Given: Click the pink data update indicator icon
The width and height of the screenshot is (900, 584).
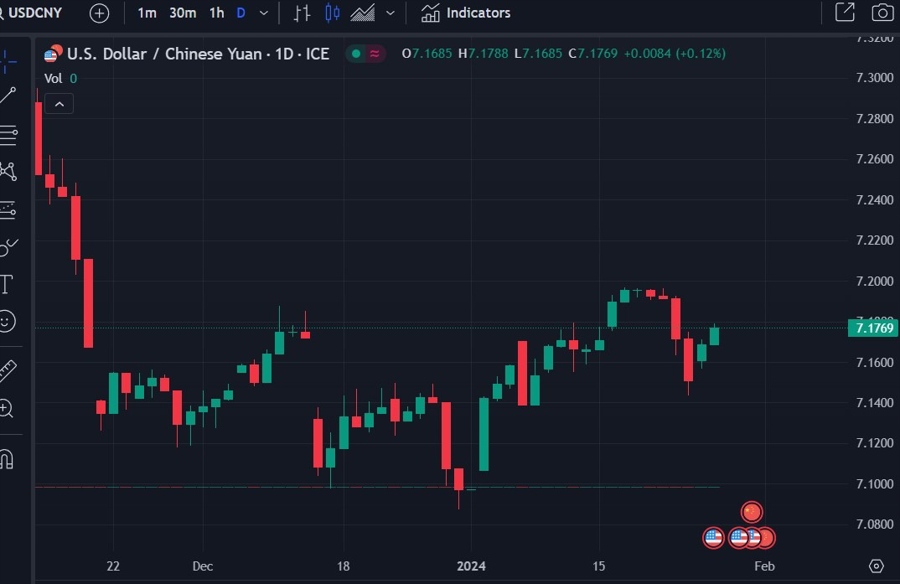Looking at the screenshot, I should (375, 53).
